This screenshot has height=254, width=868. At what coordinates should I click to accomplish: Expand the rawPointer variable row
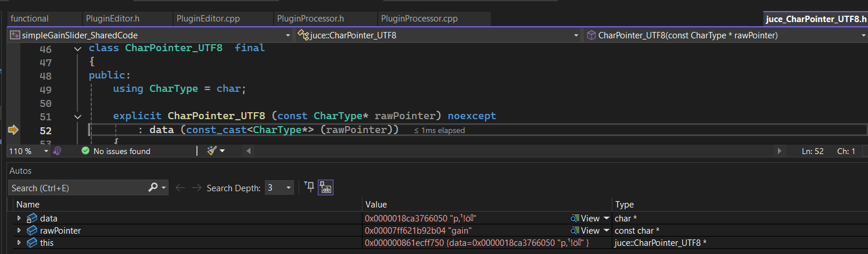point(19,231)
